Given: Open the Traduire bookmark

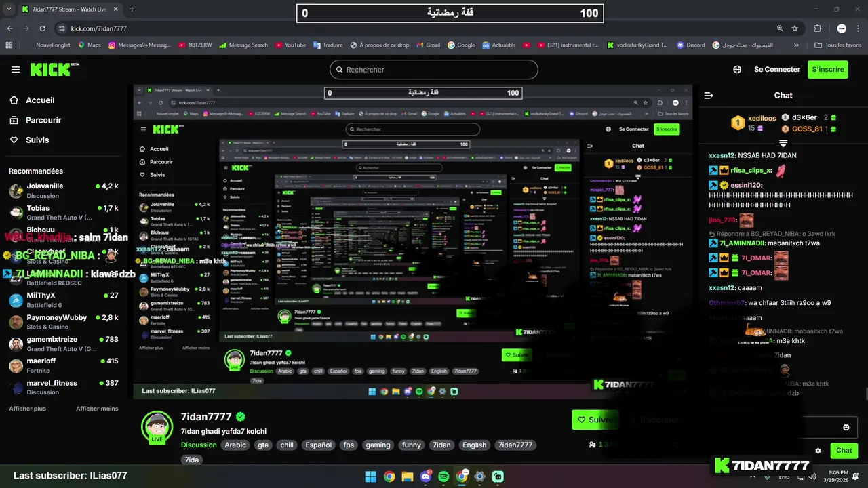Looking at the screenshot, I should click(x=328, y=45).
